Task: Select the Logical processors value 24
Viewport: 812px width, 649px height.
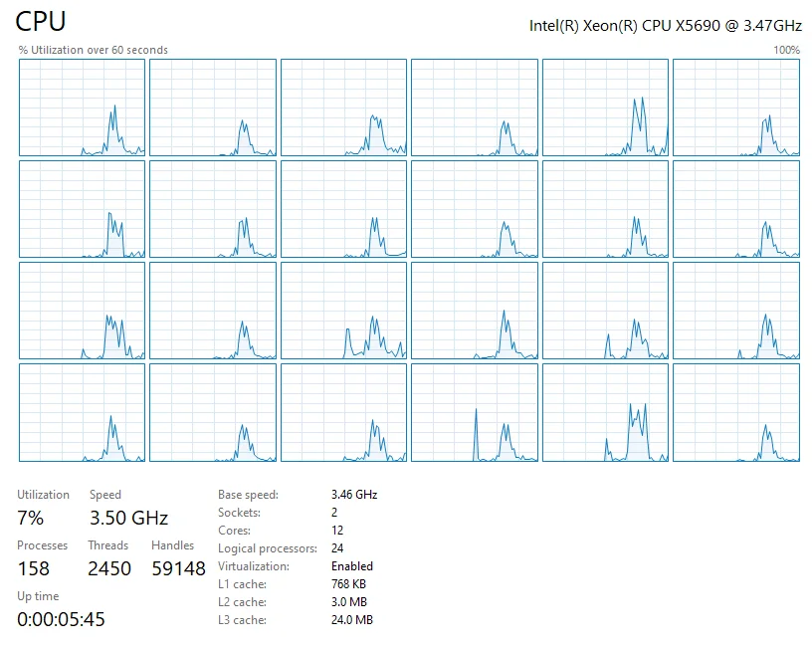Action: (x=337, y=548)
